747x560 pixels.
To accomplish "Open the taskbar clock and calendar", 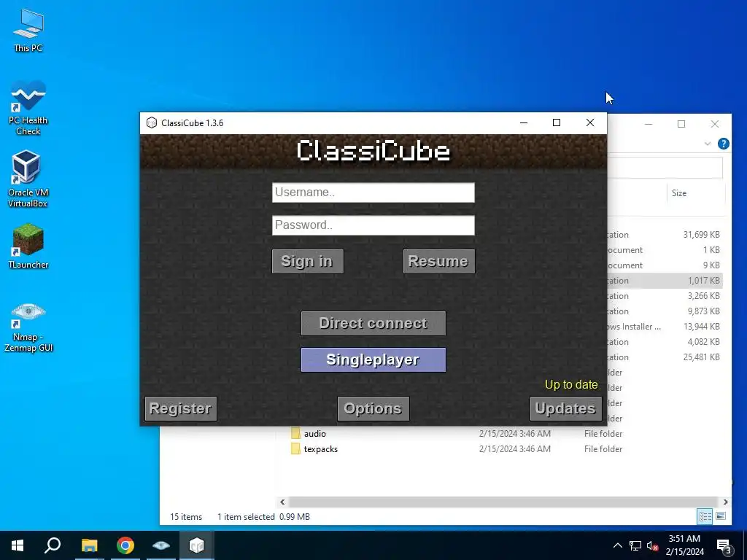I will 684,545.
